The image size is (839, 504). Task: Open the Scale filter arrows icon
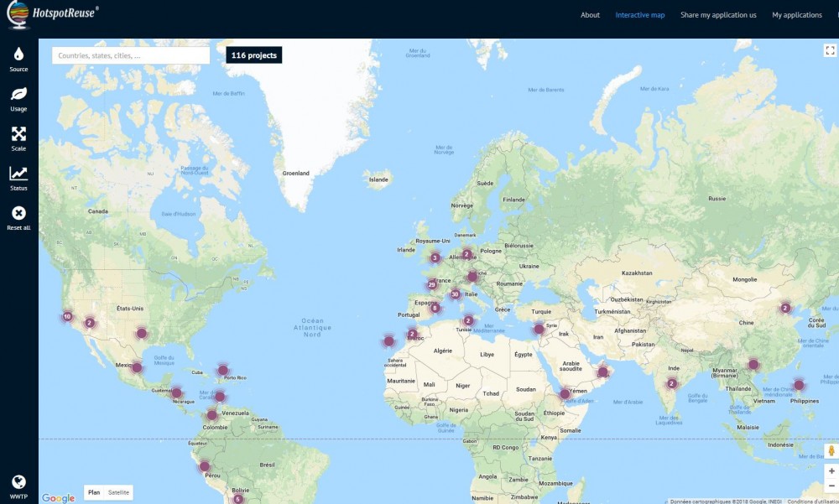click(x=18, y=134)
